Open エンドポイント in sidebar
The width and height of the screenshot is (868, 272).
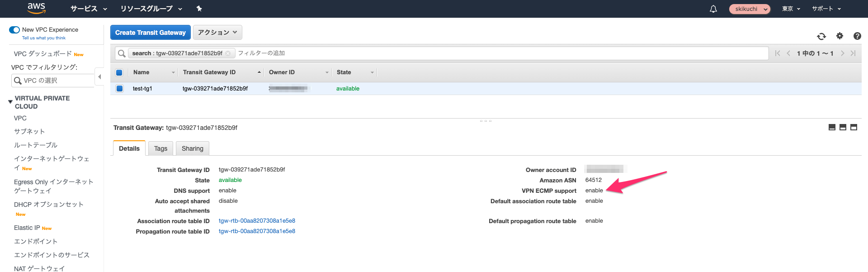[x=36, y=242]
